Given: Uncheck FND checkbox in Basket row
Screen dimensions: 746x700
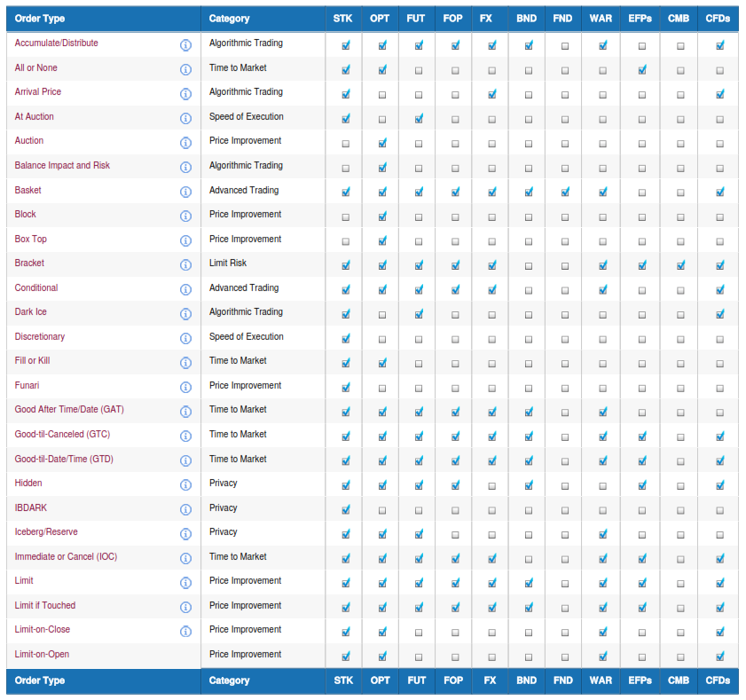Looking at the screenshot, I should click(565, 192).
